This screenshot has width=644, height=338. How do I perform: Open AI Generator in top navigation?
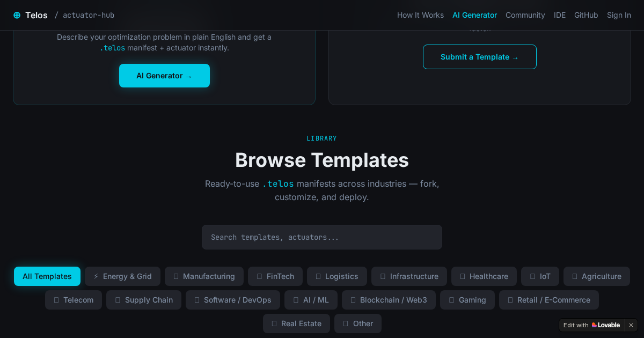tap(474, 15)
